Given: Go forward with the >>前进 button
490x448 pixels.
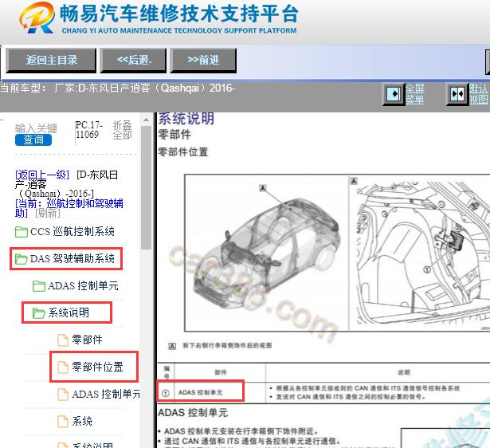Looking at the screenshot, I should (x=203, y=61).
